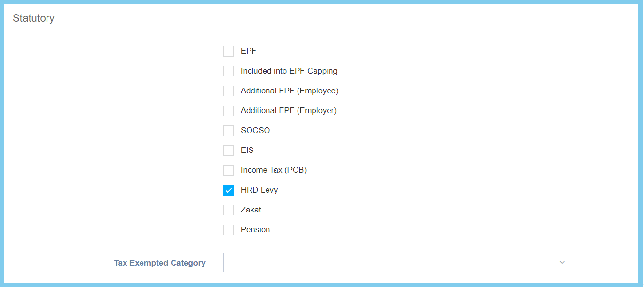Click the Pension label text
Viewport: 644px width, 287px height.
pyautogui.click(x=255, y=230)
